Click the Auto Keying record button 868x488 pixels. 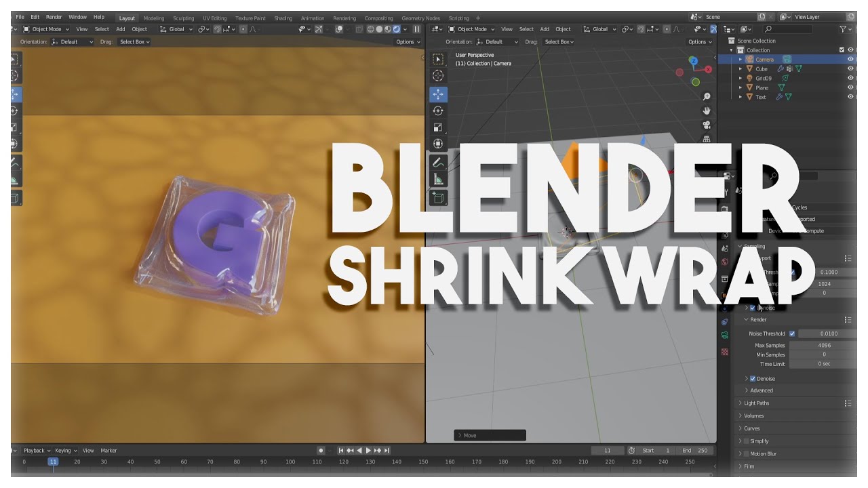(321, 450)
